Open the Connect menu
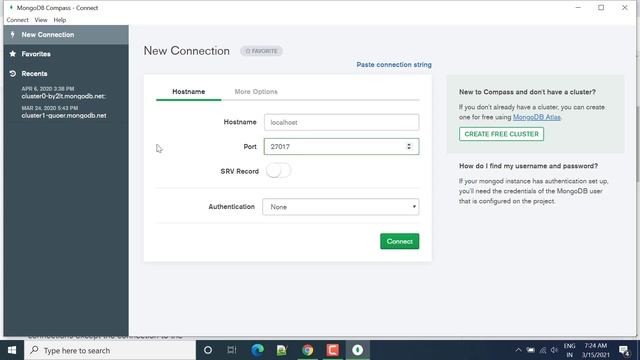This screenshot has width=640, height=360. point(18,20)
